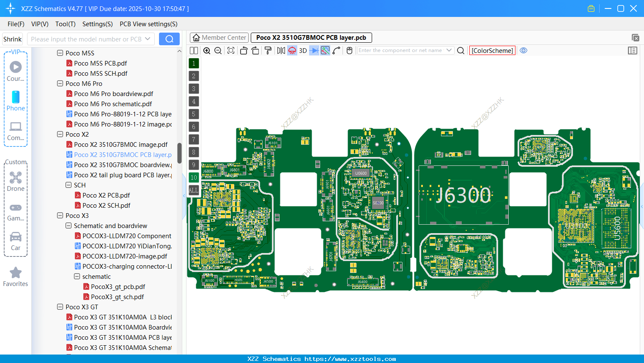Toggle the red diode highlight tool
This screenshot has height=363, width=644.
point(292,50)
